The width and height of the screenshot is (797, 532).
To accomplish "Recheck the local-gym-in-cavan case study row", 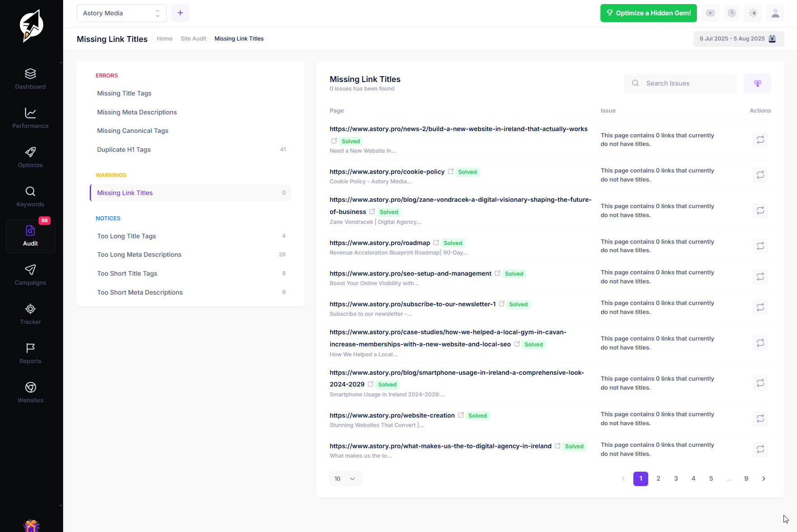I will (x=760, y=343).
